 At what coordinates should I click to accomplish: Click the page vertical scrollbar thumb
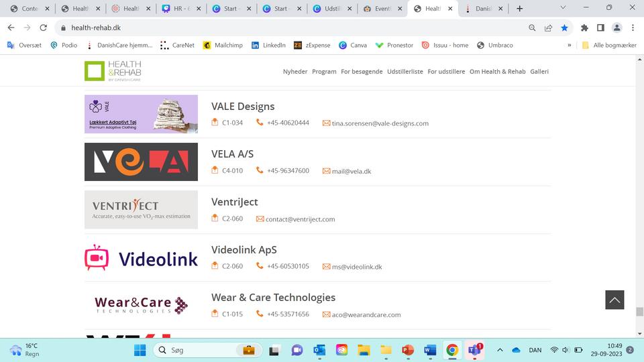point(639,312)
